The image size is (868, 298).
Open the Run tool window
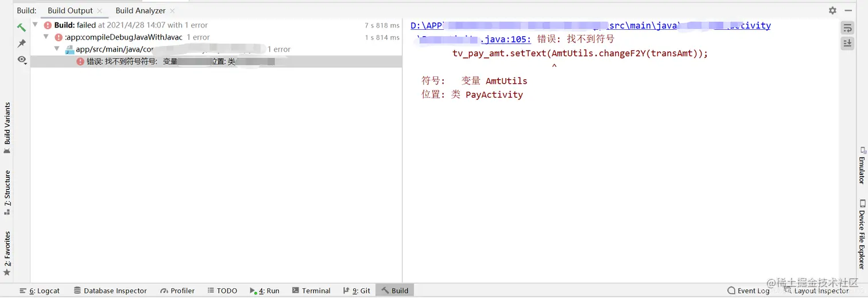pyautogui.click(x=265, y=291)
